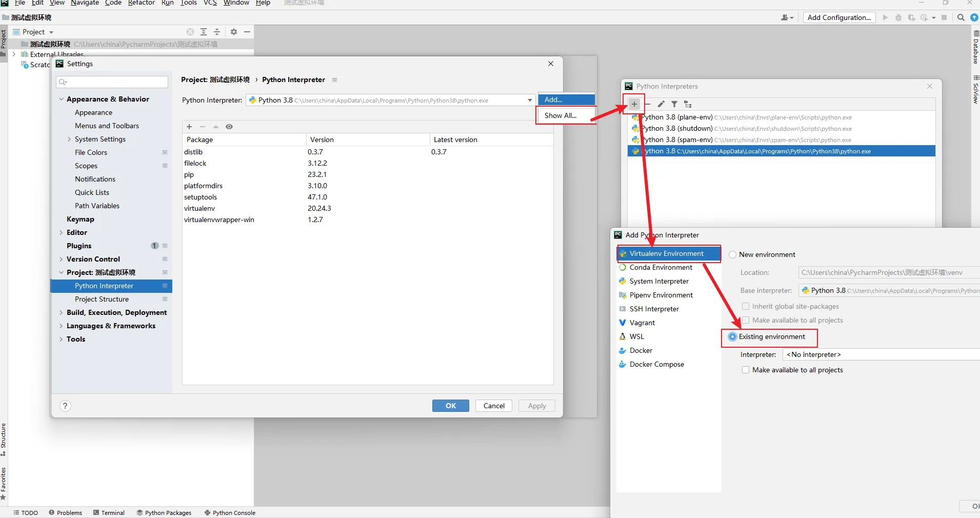This screenshot has width=980, height=518.
Task: Hide the Project tool window
Action: (x=247, y=32)
